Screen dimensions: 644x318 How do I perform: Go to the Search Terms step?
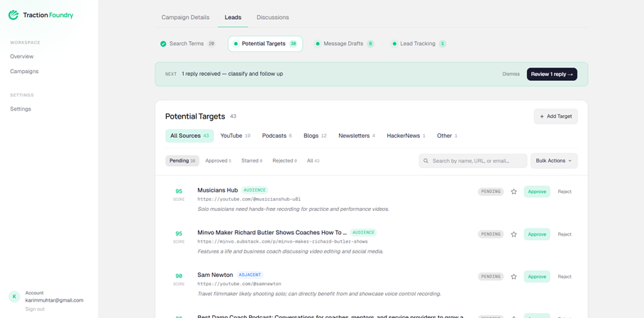188,43
